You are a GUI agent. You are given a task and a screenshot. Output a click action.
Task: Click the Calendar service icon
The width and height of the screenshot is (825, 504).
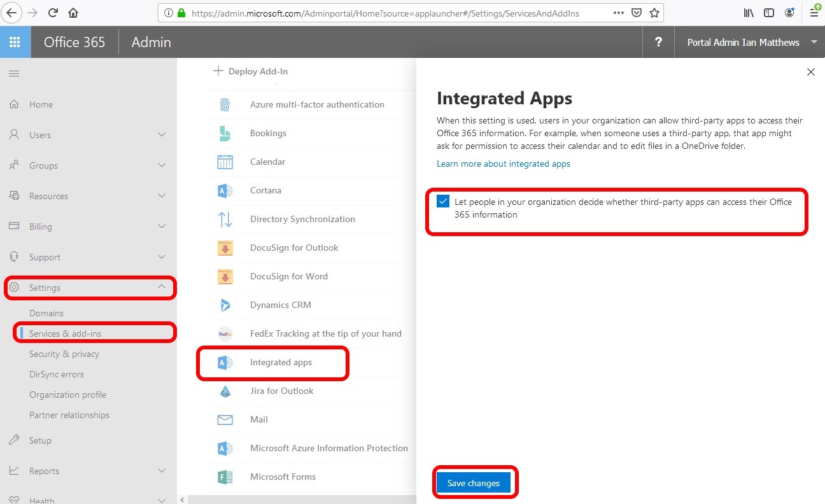point(225,162)
